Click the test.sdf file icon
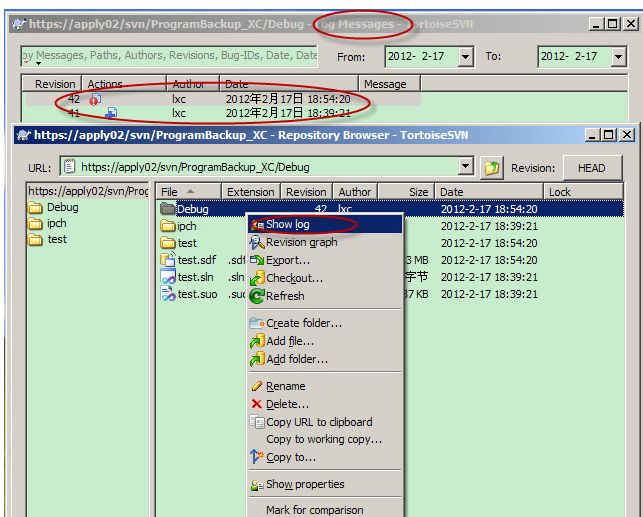 click(x=168, y=260)
